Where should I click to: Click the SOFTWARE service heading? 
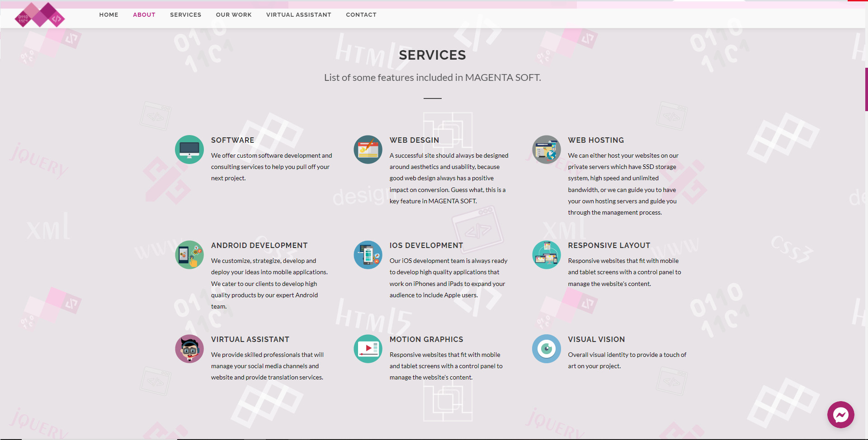point(233,140)
